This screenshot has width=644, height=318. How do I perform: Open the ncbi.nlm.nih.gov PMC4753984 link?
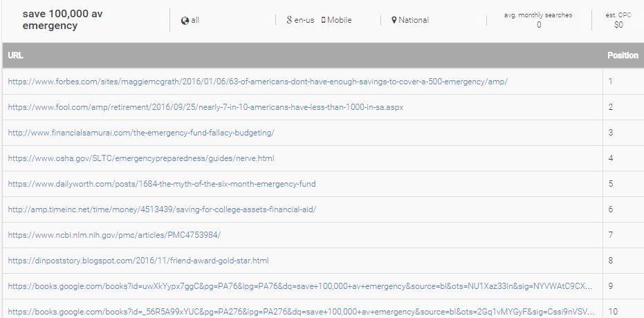pyautogui.click(x=114, y=235)
